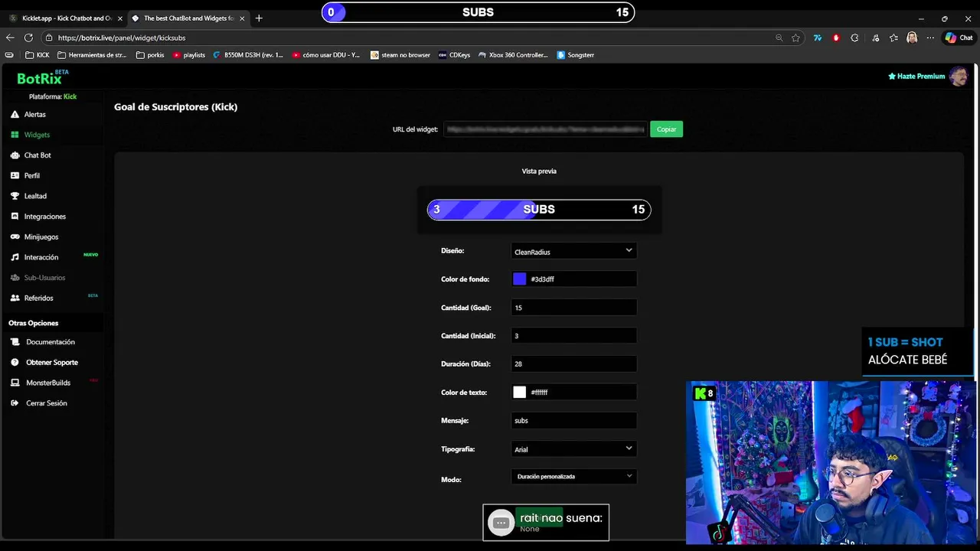Click the Color de texto white swatch
The width and height of the screenshot is (980, 551).
pyautogui.click(x=519, y=392)
